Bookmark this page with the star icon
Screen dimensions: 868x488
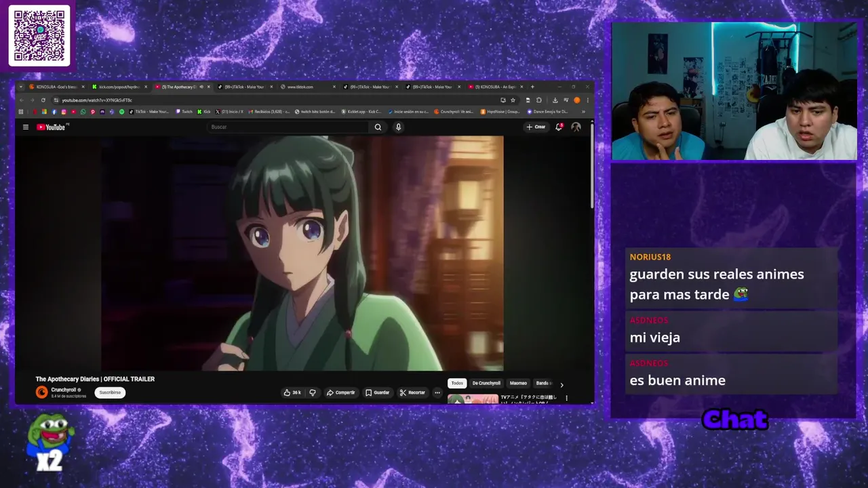coord(513,100)
